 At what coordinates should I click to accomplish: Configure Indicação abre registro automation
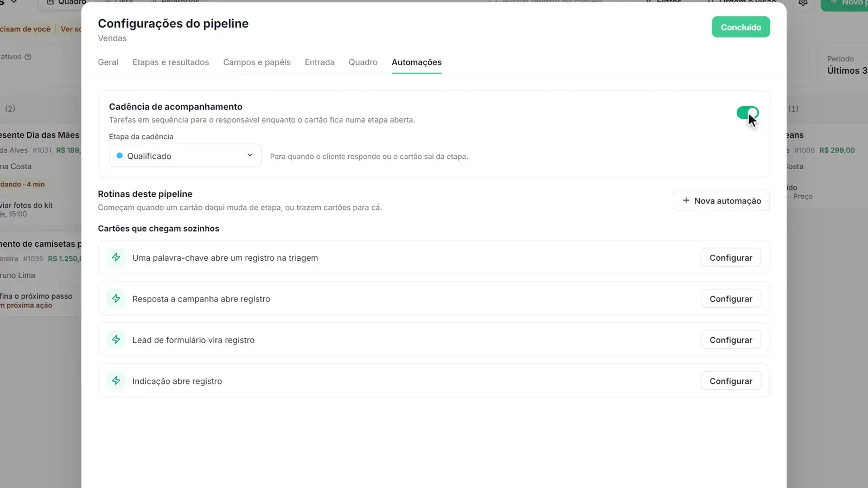click(731, 381)
